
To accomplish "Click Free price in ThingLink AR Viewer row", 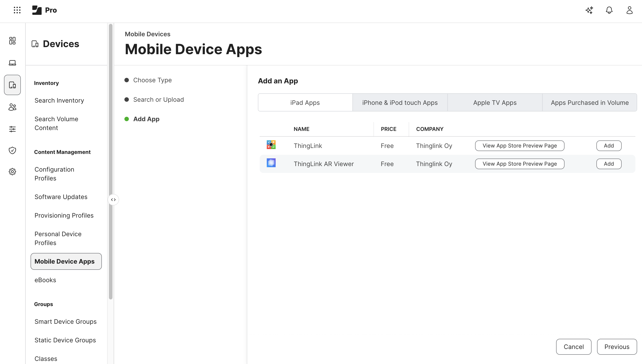I will point(387,164).
